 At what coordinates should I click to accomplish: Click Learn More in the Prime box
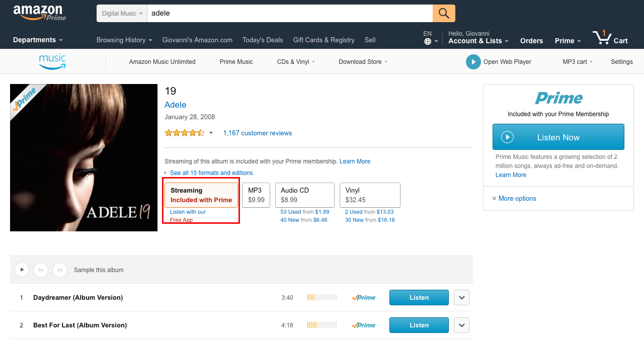[511, 175]
